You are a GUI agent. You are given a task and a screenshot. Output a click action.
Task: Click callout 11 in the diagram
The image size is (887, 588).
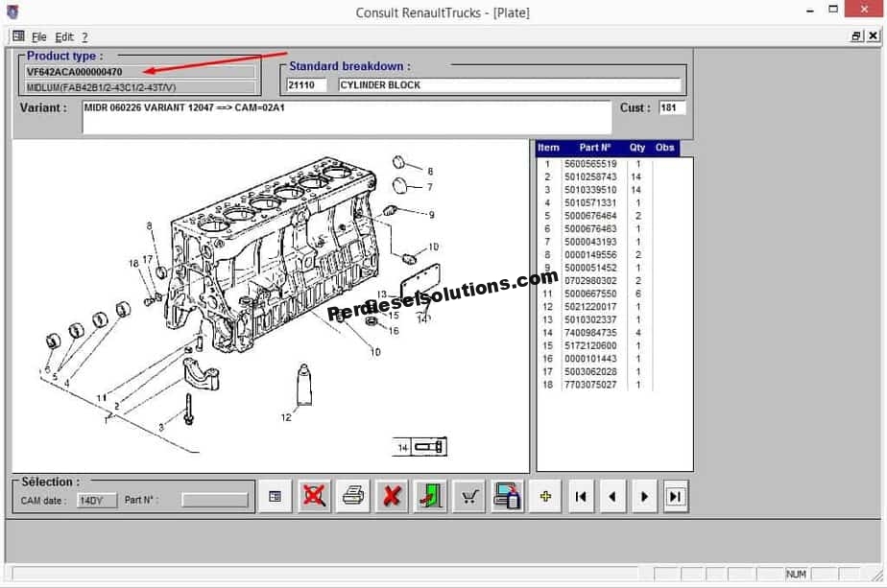tap(101, 398)
